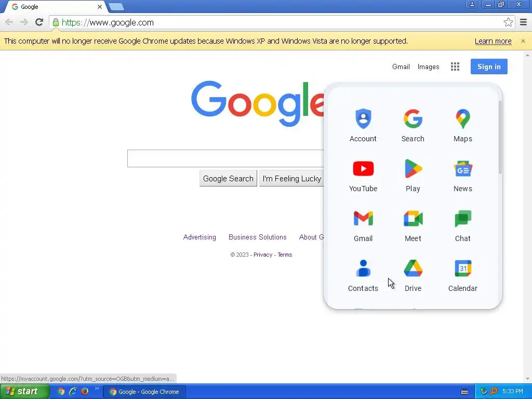
Task: Open the News app icon
Action: pos(463,175)
